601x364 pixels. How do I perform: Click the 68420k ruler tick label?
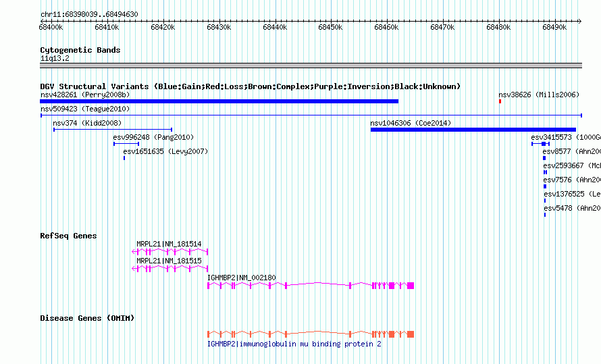pos(163,27)
